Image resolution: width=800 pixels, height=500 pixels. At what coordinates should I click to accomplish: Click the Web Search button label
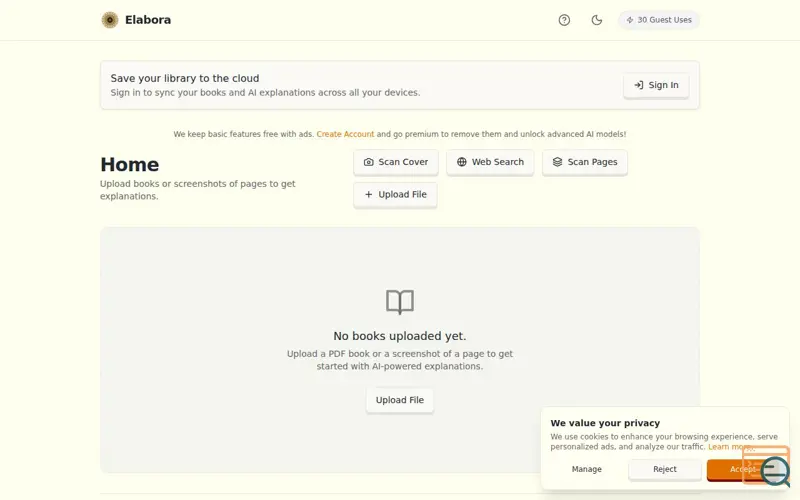pos(497,162)
